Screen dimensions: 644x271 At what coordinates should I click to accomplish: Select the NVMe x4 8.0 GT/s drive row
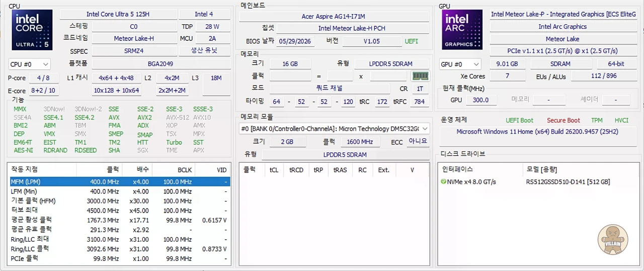point(539,182)
